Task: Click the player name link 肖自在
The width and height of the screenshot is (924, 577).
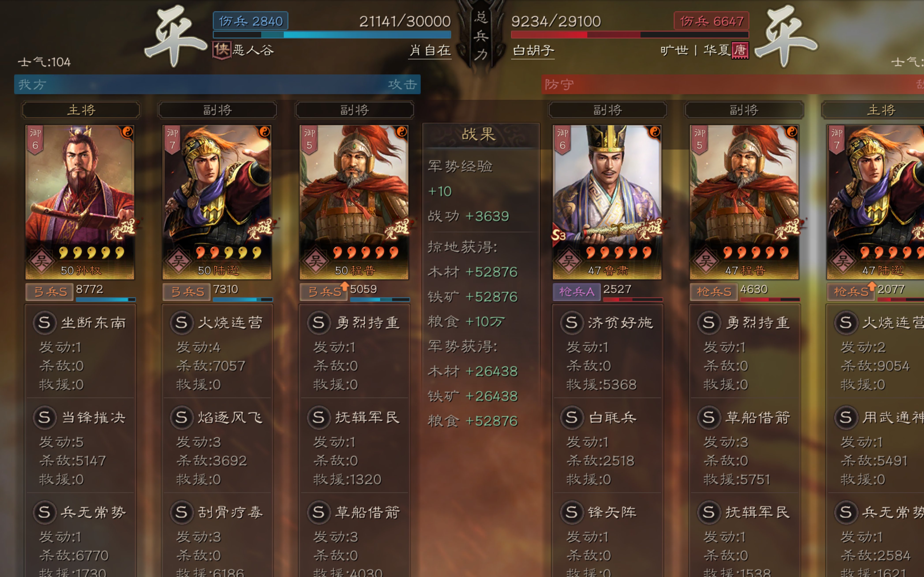Action: [x=430, y=50]
